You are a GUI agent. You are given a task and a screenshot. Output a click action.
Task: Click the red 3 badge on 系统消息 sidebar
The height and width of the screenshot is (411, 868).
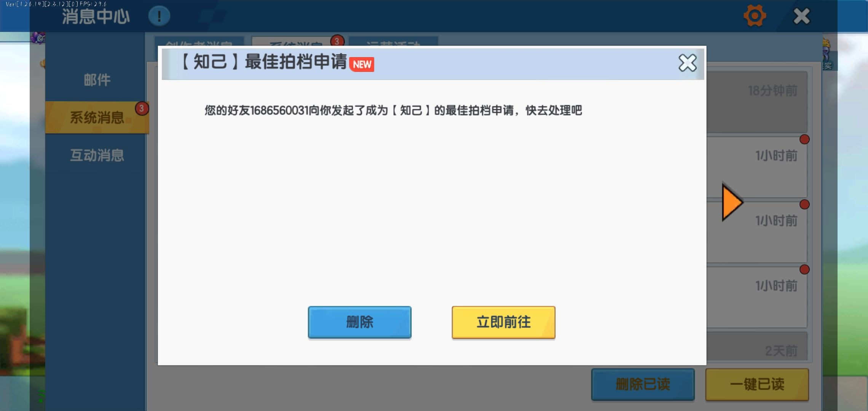click(x=142, y=109)
